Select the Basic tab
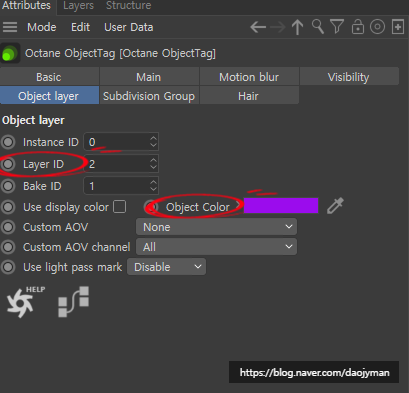 pyautogui.click(x=49, y=77)
